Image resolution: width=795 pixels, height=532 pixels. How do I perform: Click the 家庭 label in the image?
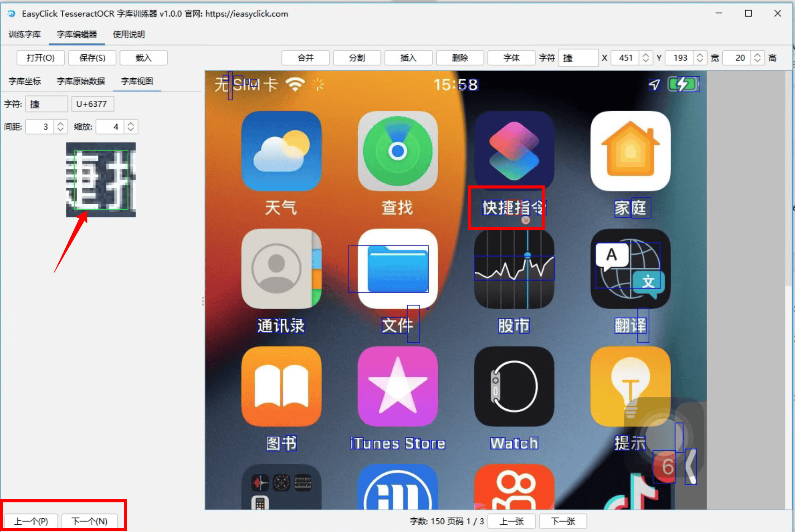tap(630, 208)
